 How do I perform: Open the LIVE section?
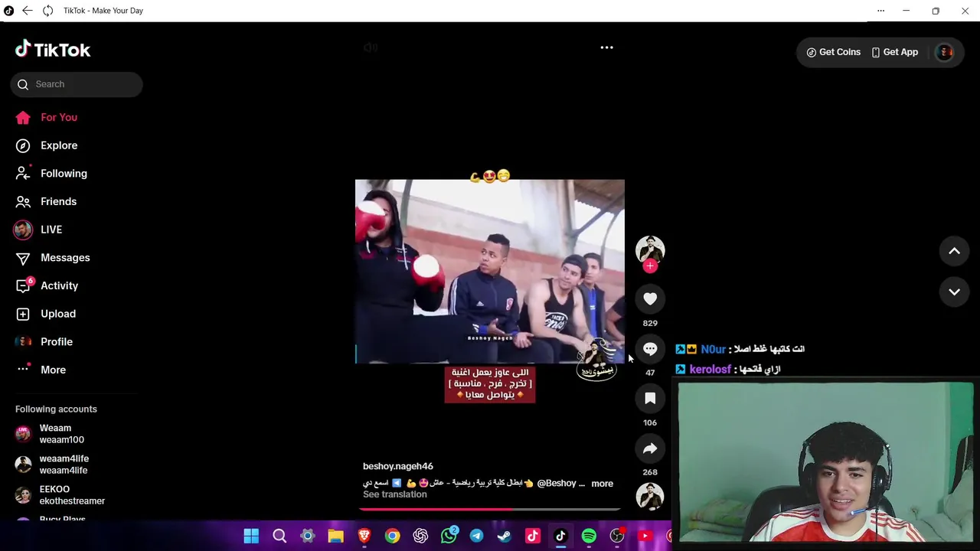[51, 230]
